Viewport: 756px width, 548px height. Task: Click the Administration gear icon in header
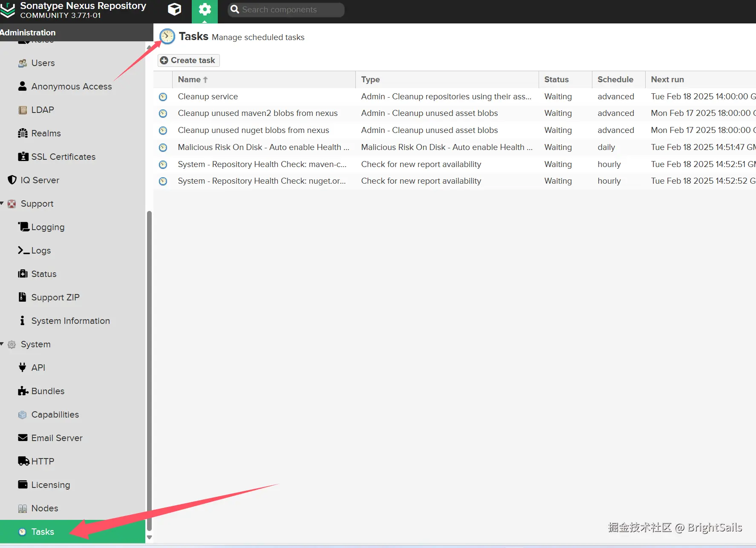pyautogui.click(x=205, y=9)
